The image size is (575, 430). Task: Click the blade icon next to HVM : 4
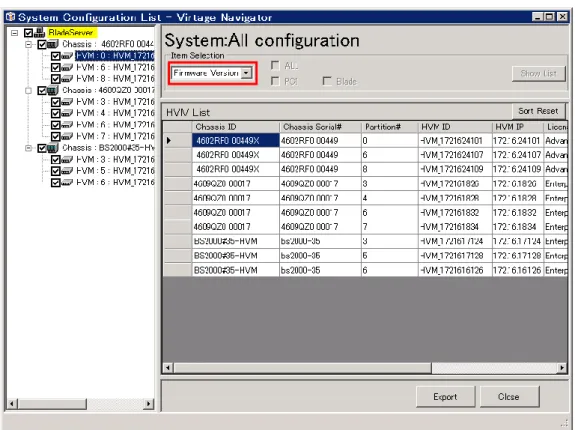coord(67,113)
